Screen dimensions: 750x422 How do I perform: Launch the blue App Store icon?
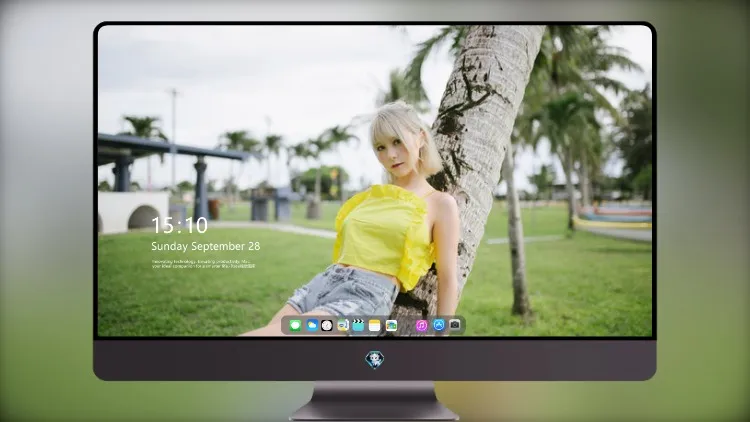(x=439, y=325)
